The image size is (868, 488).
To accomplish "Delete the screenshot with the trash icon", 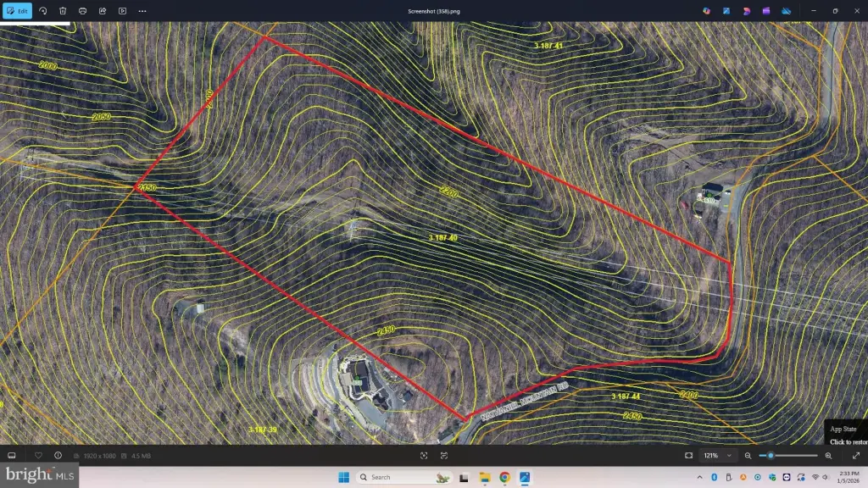I will [x=63, y=11].
